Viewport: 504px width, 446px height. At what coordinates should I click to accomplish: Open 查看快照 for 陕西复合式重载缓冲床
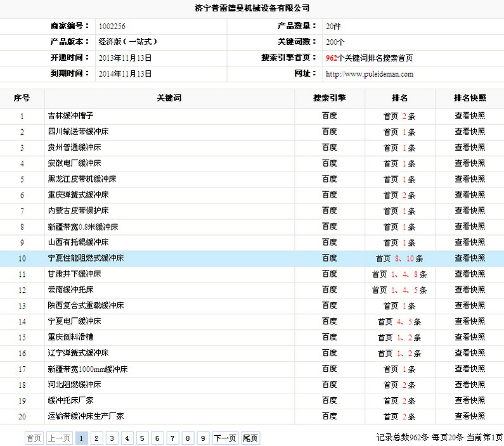(x=470, y=305)
